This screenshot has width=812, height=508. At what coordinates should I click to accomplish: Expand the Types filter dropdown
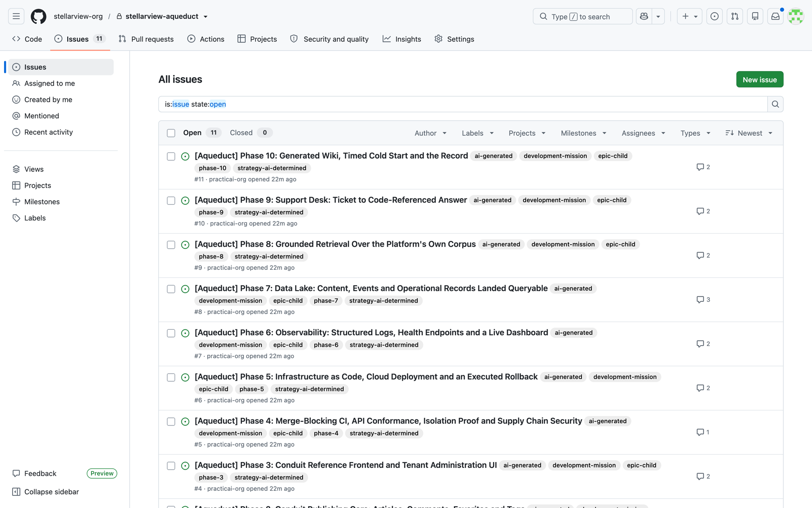pos(695,133)
